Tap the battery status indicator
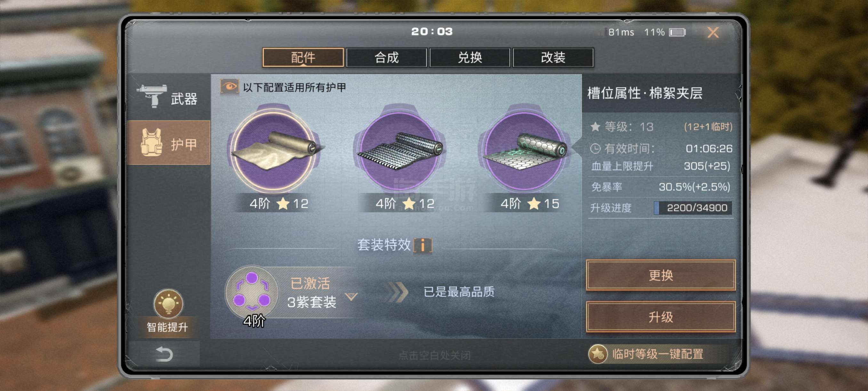 click(x=677, y=32)
